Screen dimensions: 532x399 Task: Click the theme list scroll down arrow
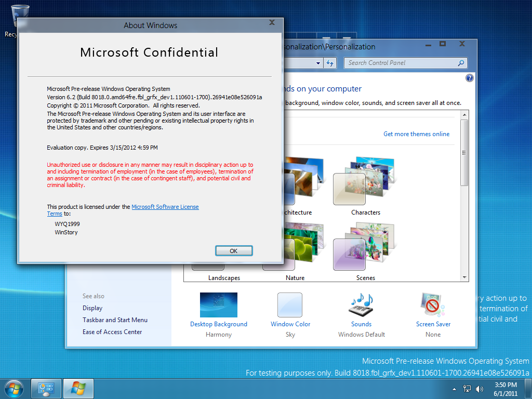click(x=464, y=278)
